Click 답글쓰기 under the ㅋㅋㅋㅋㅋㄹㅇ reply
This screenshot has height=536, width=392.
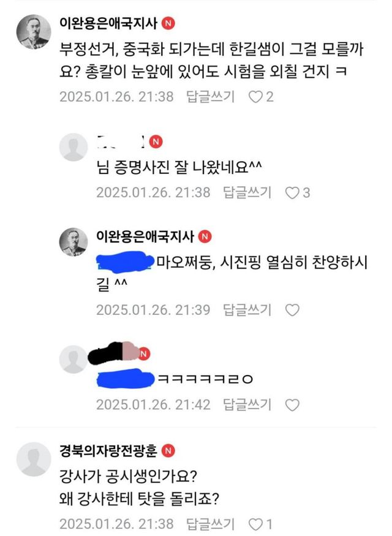247,405
